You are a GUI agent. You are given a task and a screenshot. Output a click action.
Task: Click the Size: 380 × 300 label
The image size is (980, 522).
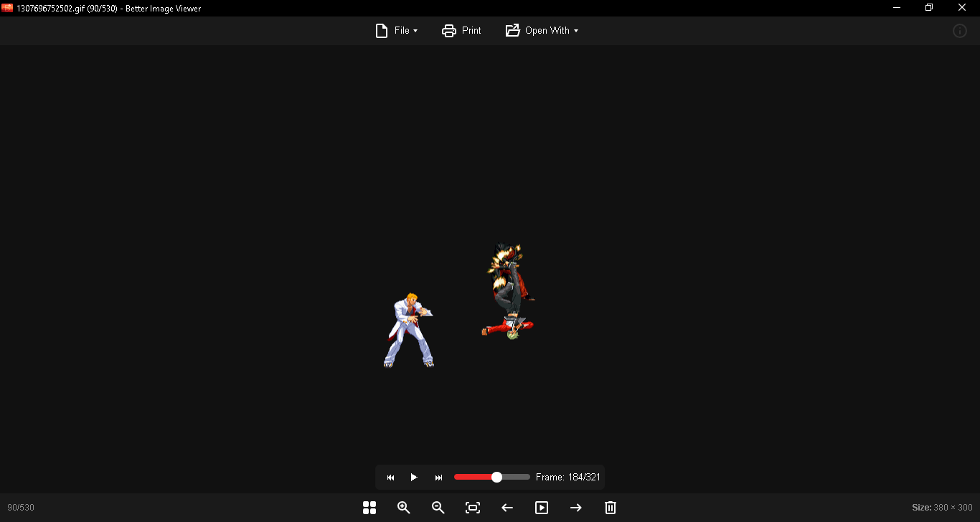click(x=942, y=508)
